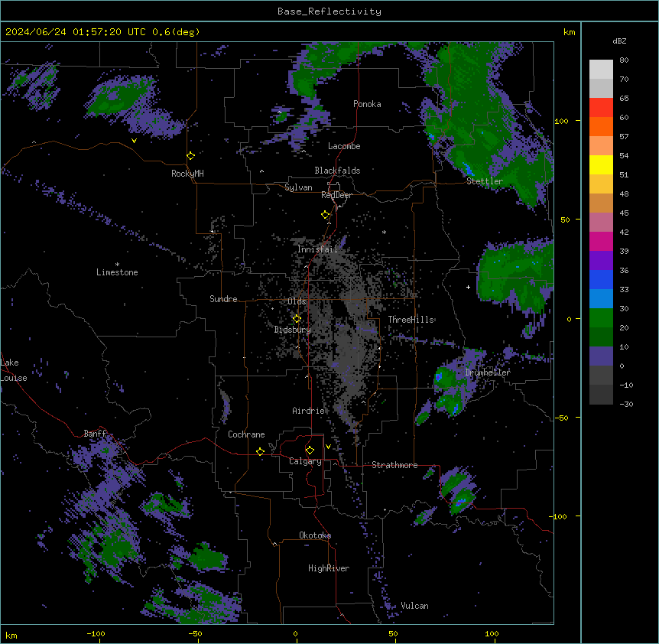Click the Drumheller town label
659x644 pixels.
(488, 372)
